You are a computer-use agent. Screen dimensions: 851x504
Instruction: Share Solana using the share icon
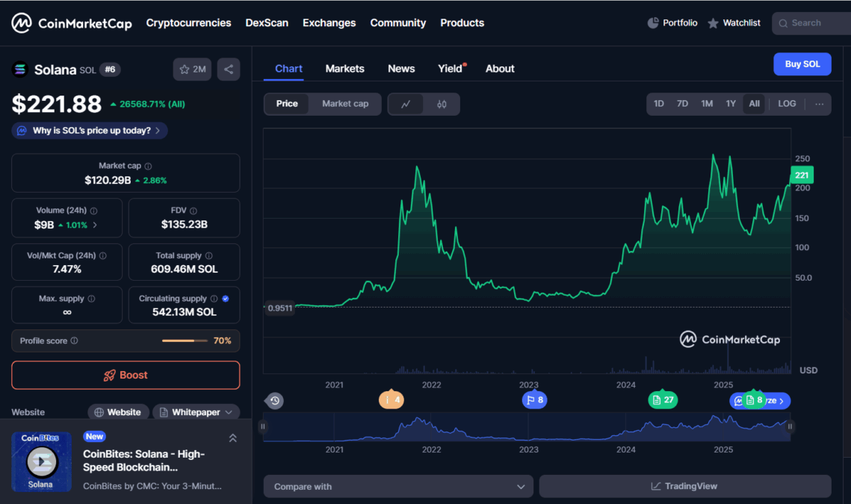tap(229, 69)
